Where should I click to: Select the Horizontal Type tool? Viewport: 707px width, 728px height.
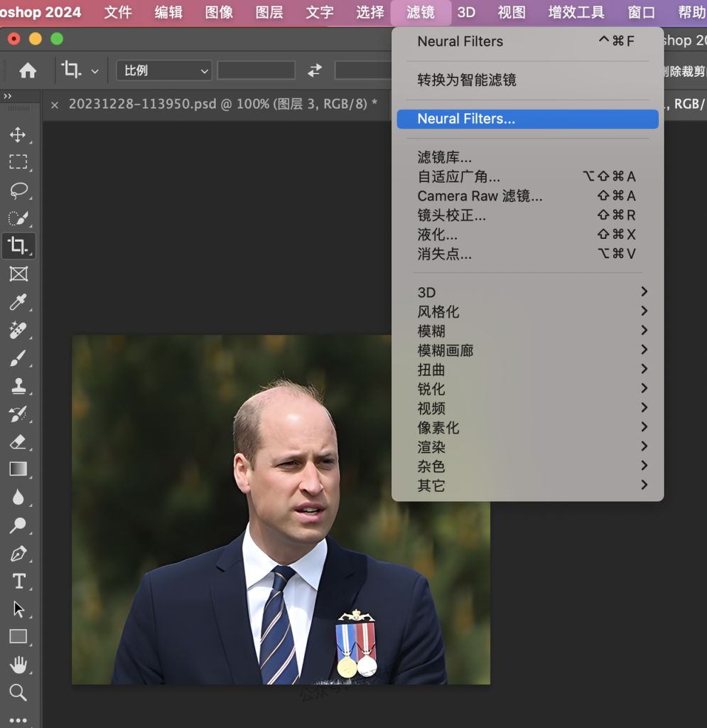tap(18, 582)
